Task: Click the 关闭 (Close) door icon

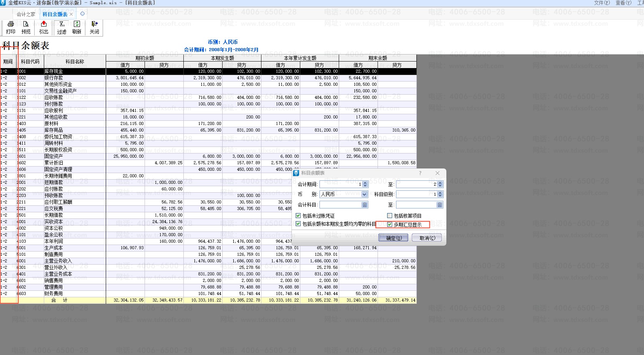Action: [94, 27]
